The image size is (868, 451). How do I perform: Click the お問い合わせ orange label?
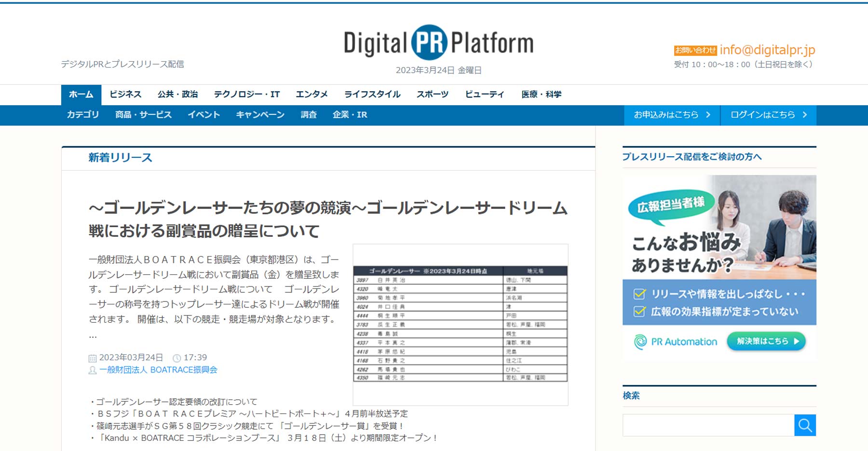695,50
